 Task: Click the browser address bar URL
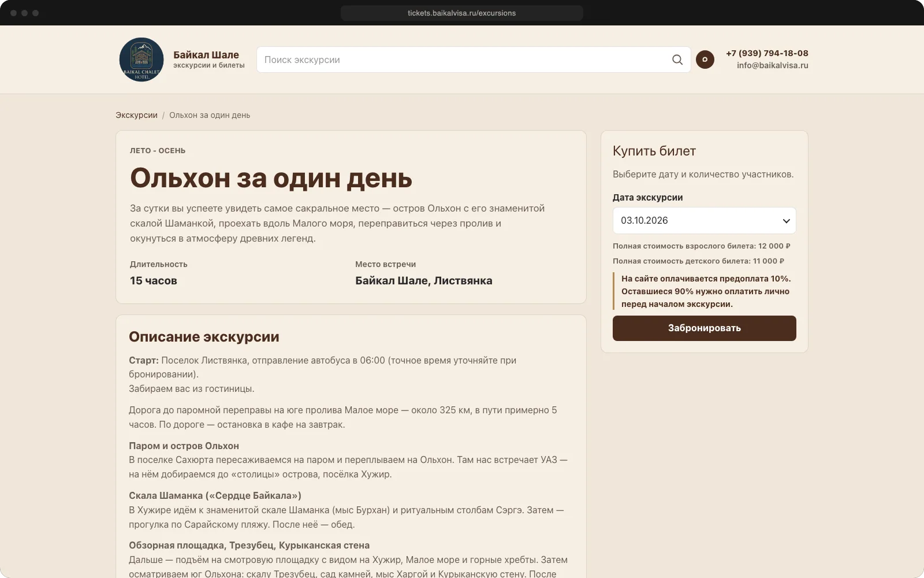click(x=462, y=13)
